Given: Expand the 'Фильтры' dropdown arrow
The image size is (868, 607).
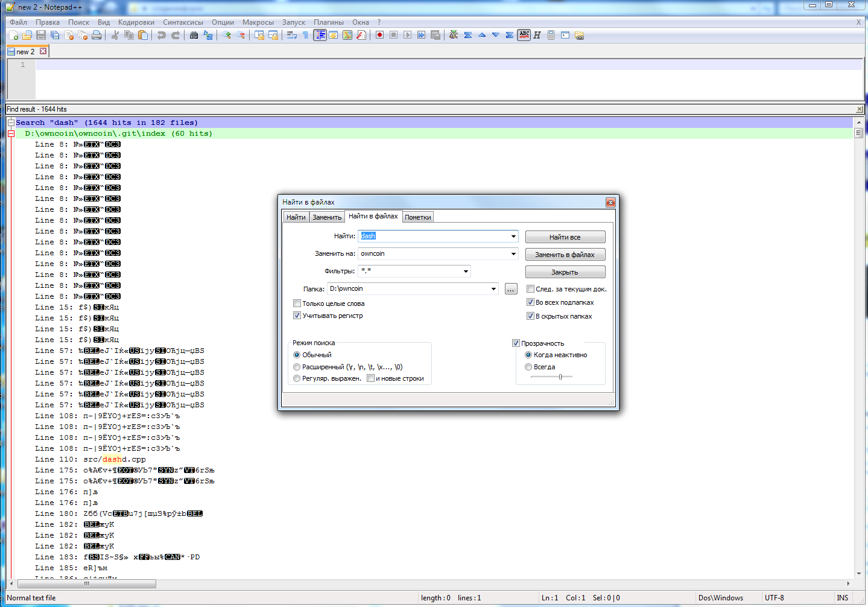Looking at the screenshot, I should [466, 272].
